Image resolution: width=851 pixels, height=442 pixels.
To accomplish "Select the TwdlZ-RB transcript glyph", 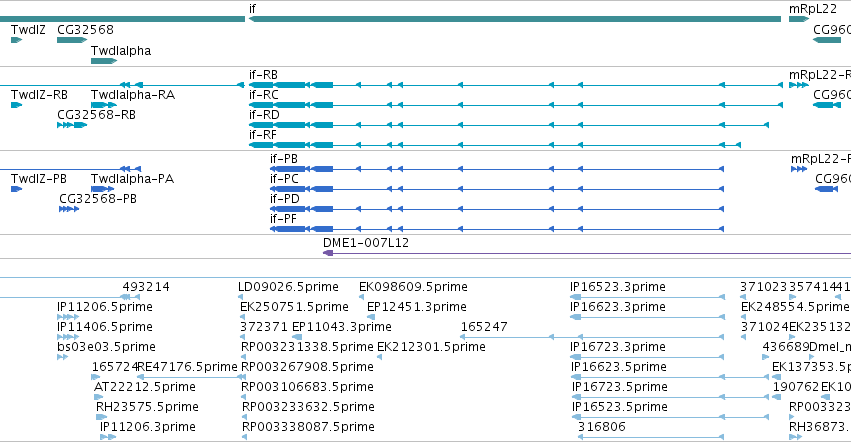I will [x=16, y=105].
